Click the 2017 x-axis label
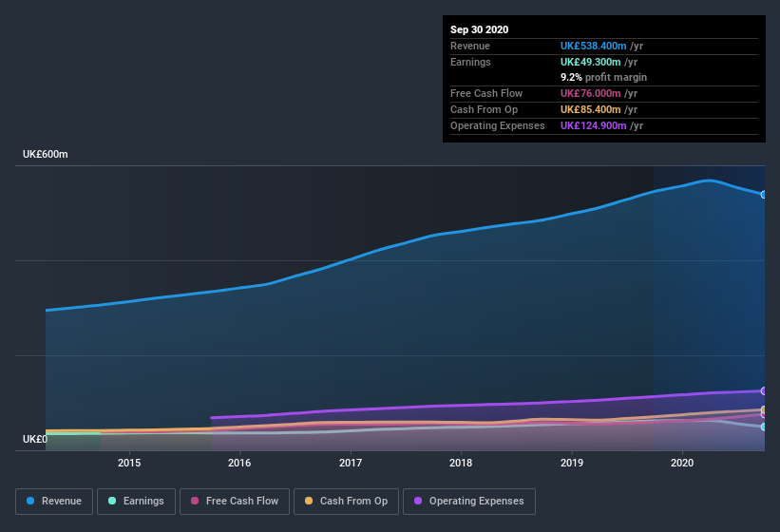Image resolution: width=780 pixels, height=532 pixels. [x=351, y=463]
